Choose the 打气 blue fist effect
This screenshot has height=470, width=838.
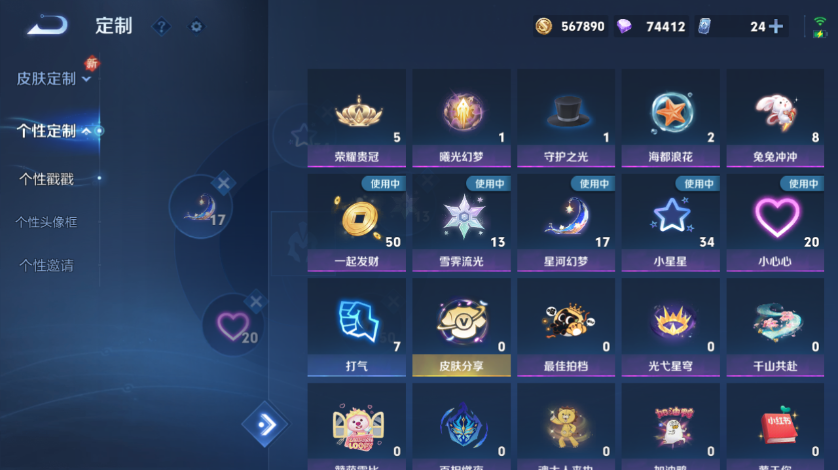(x=356, y=327)
